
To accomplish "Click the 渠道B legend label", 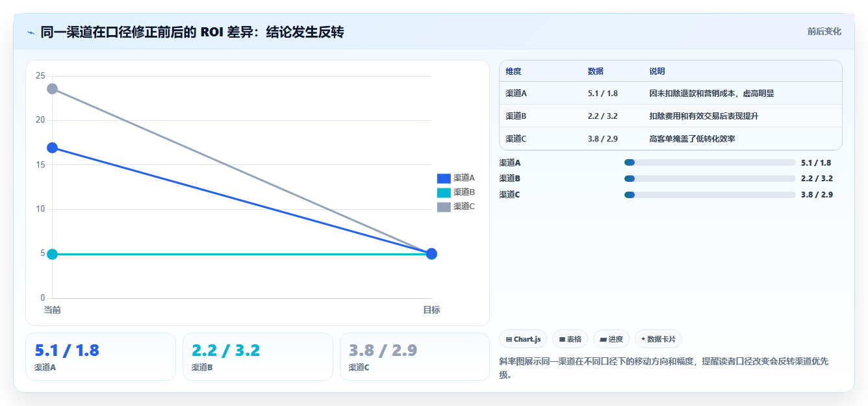I will [x=464, y=192].
